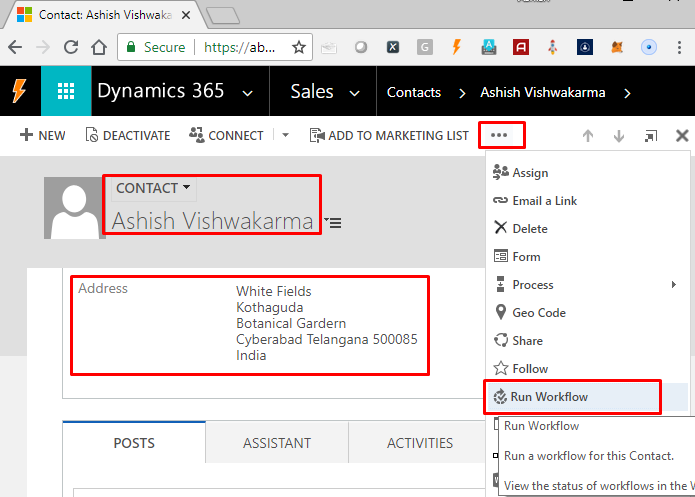The height and width of the screenshot is (497, 695).
Task: Expand the Process submenu arrow
Action: tap(674, 285)
